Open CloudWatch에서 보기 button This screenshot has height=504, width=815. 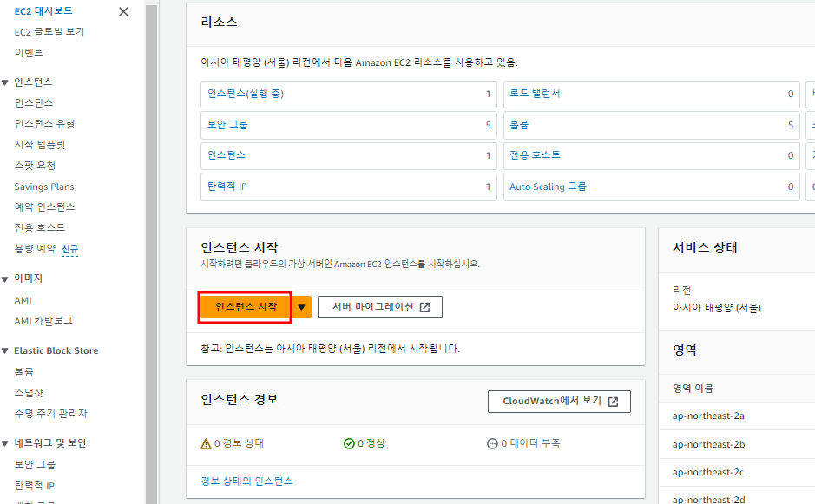559,402
